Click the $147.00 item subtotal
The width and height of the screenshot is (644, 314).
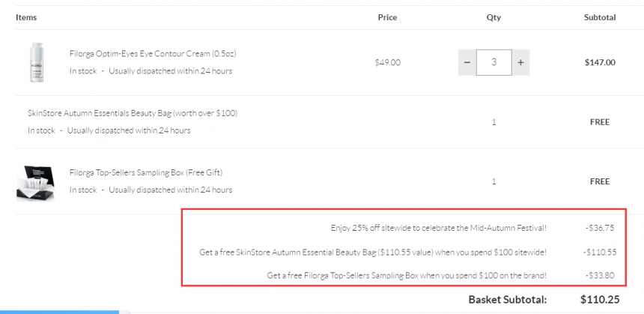pos(600,63)
